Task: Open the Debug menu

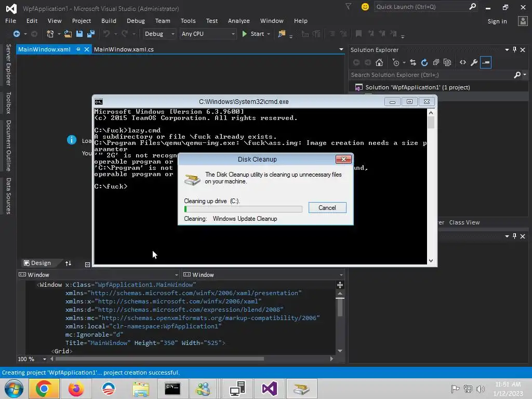Action: [x=136, y=21]
